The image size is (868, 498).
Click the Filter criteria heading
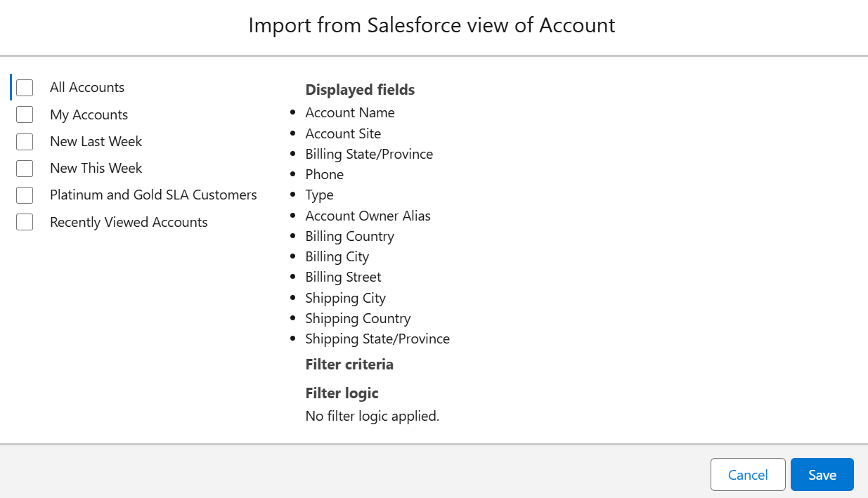(x=349, y=364)
